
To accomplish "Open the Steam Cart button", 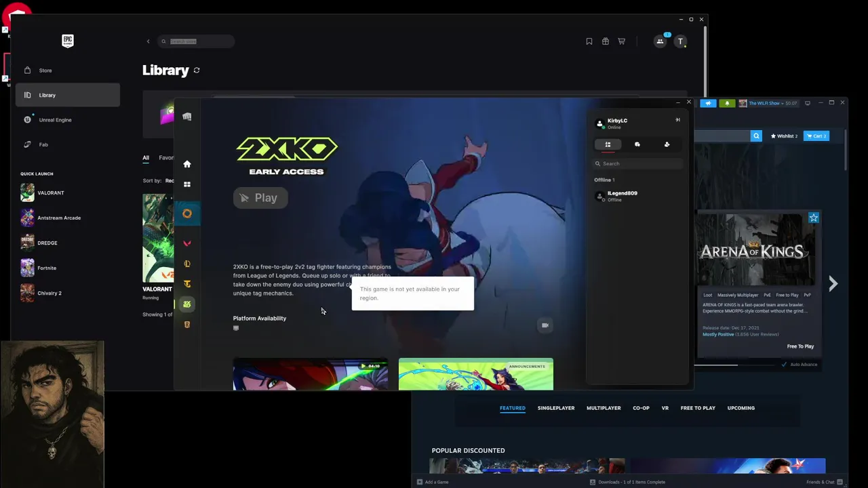I will coord(816,136).
